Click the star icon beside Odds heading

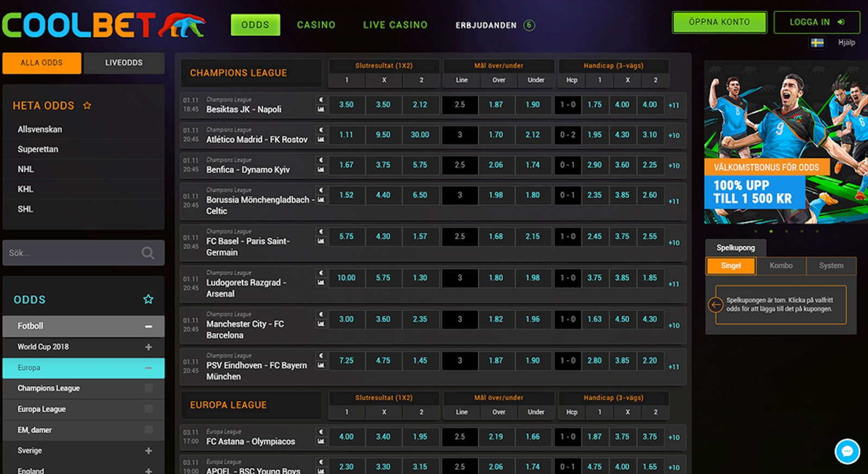pos(148,299)
